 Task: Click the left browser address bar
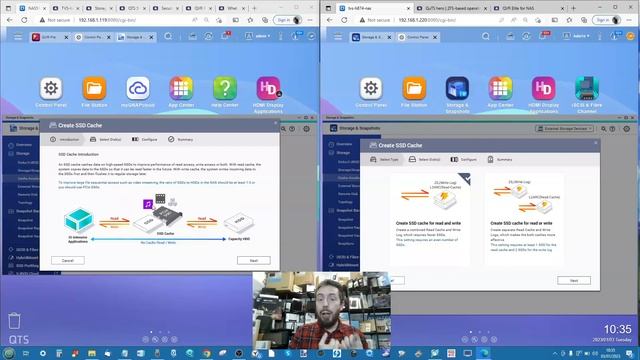(x=131, y=20)
